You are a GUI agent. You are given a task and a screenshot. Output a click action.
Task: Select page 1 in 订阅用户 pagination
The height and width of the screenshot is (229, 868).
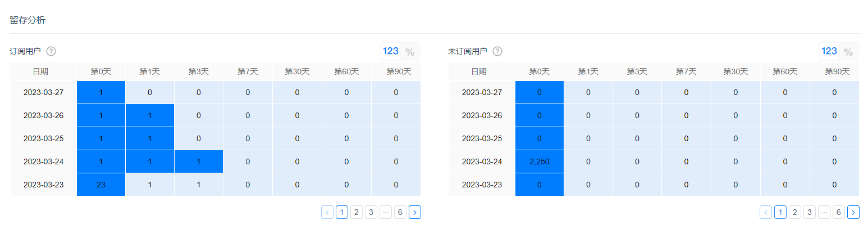coord(342,212)
